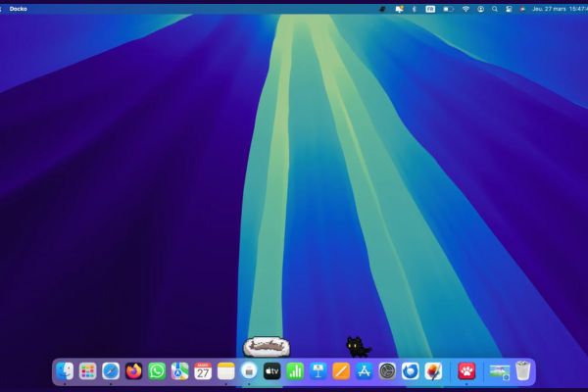Open Maps app in the dock
Screen dimensions: 588x392
pos(179,371)
